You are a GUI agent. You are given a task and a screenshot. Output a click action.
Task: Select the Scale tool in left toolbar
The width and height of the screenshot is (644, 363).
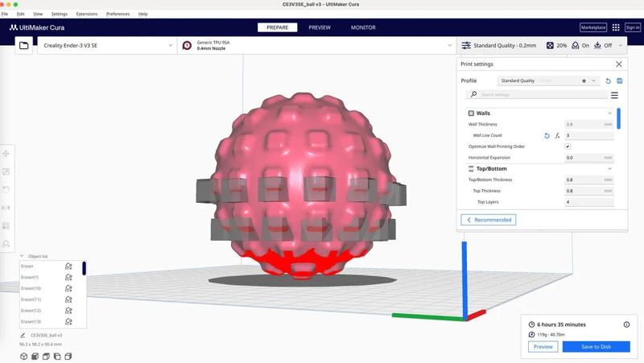[6, 171]
